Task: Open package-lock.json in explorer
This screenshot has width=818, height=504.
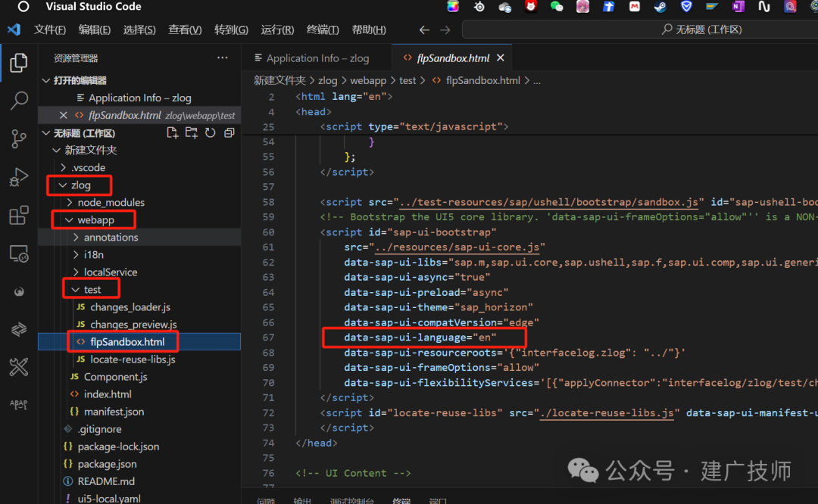Action: click(118, 446)
